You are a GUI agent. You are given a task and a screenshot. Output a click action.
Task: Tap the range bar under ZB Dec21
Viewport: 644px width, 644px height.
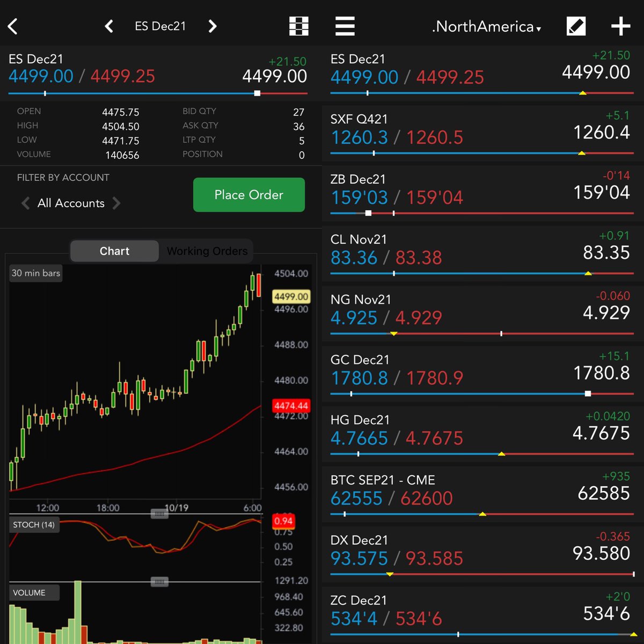pyautogui.click(x=482, y=213)
